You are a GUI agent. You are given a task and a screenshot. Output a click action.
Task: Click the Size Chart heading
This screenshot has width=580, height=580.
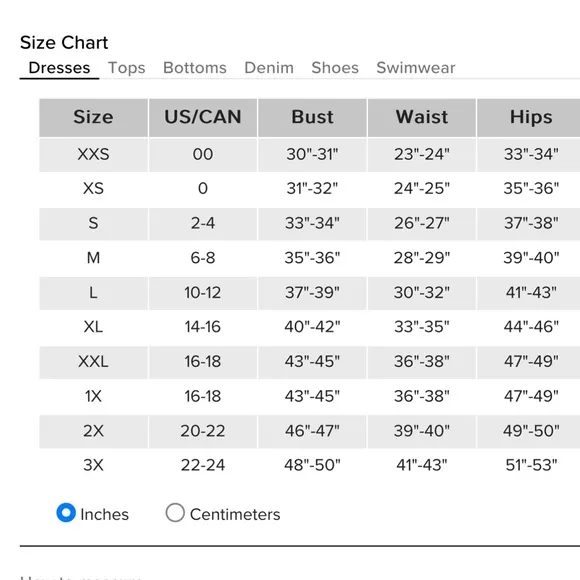coord(64,43)
